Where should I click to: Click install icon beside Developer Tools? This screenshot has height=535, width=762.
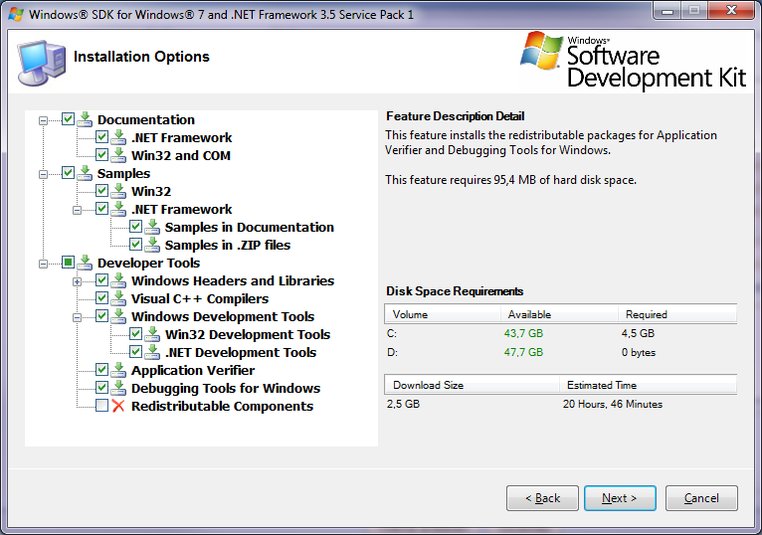(x=85, y=262)
